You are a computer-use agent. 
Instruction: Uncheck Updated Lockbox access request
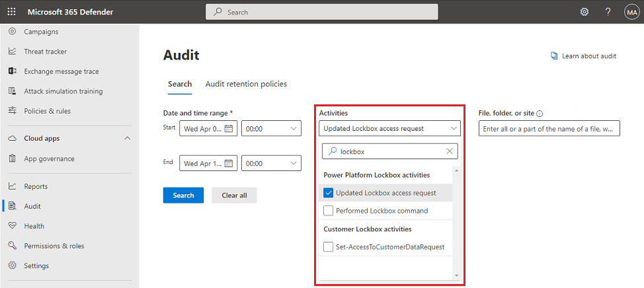[x=329, y=193]
